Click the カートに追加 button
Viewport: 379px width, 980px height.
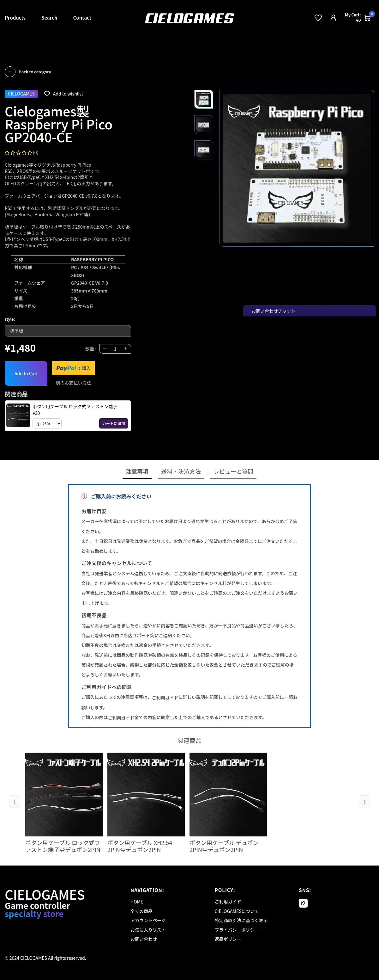(x=114, y=423)
